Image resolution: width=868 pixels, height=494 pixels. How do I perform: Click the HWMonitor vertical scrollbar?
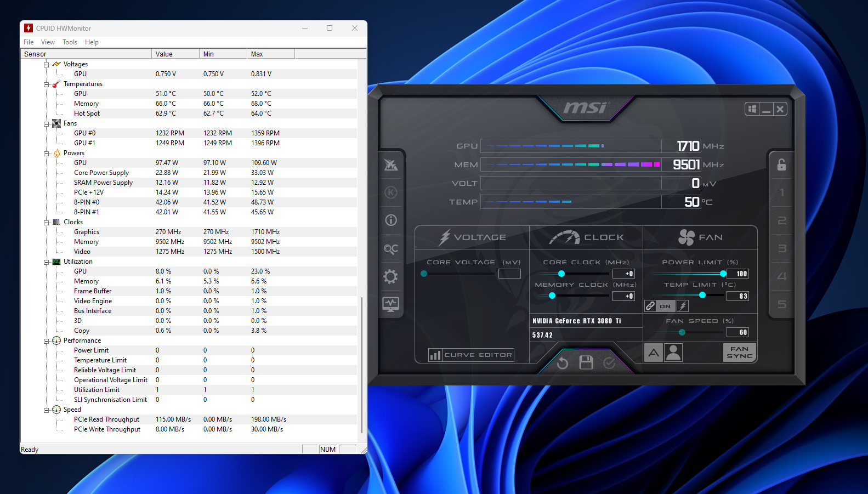362,365
